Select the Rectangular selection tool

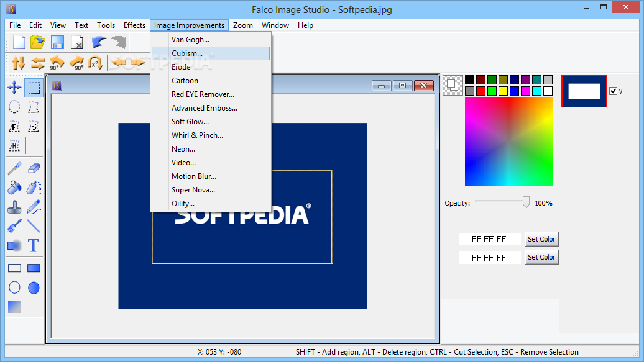pyautogui.click(x=34, y=88)
